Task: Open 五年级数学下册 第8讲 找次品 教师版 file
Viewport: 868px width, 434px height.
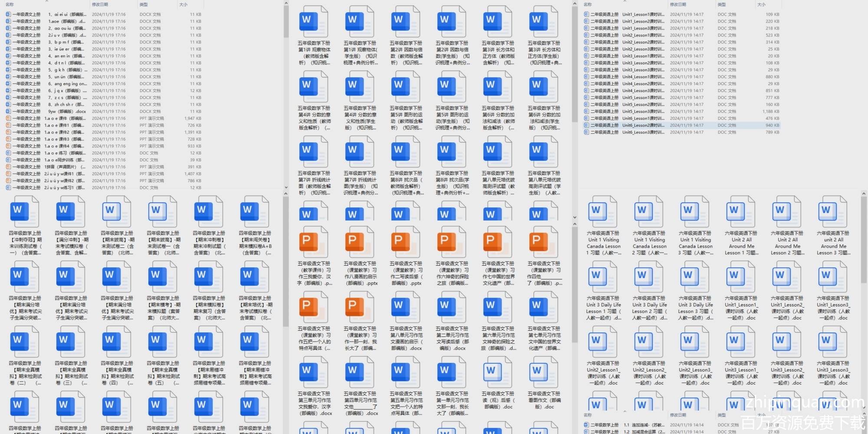Action: click(x=405, y=151)
